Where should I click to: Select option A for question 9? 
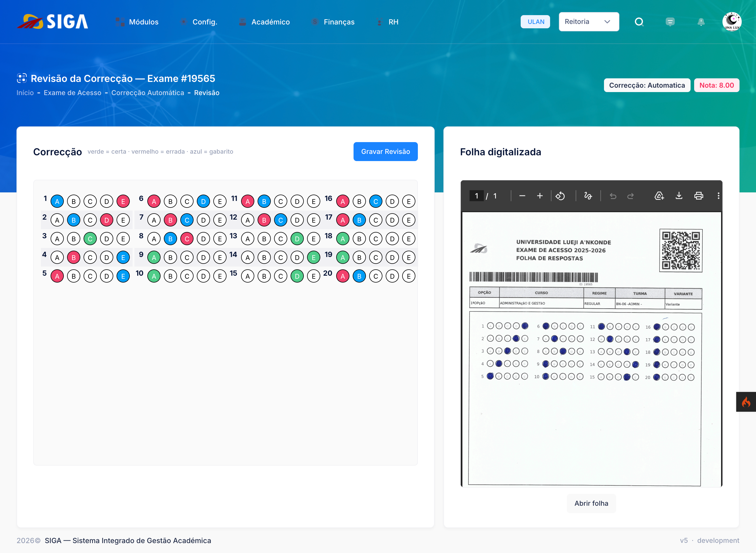[x=154, y=258]
